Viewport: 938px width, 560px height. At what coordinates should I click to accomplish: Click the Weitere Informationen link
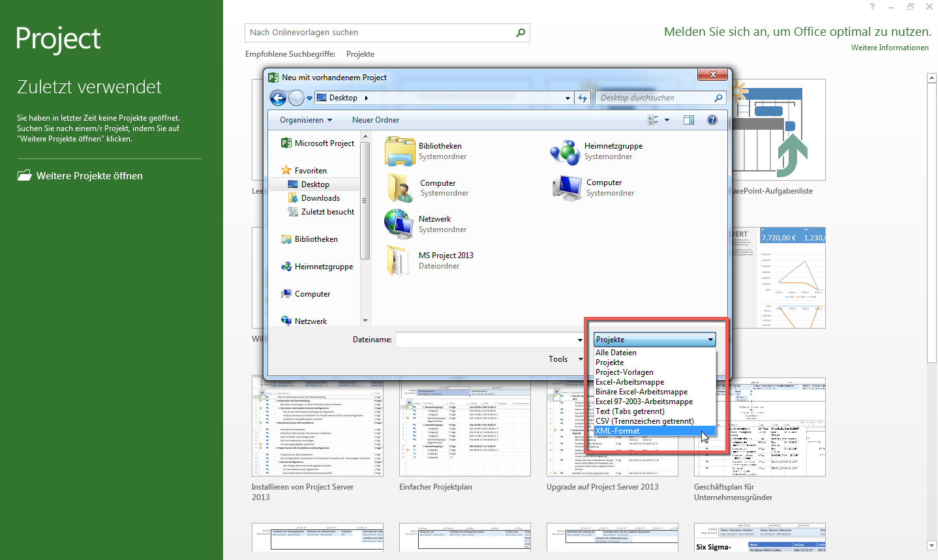pos(890,47)
